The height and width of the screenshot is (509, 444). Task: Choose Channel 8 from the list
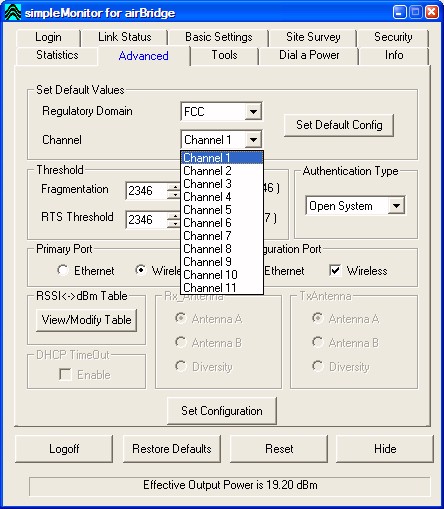point(222,249)
